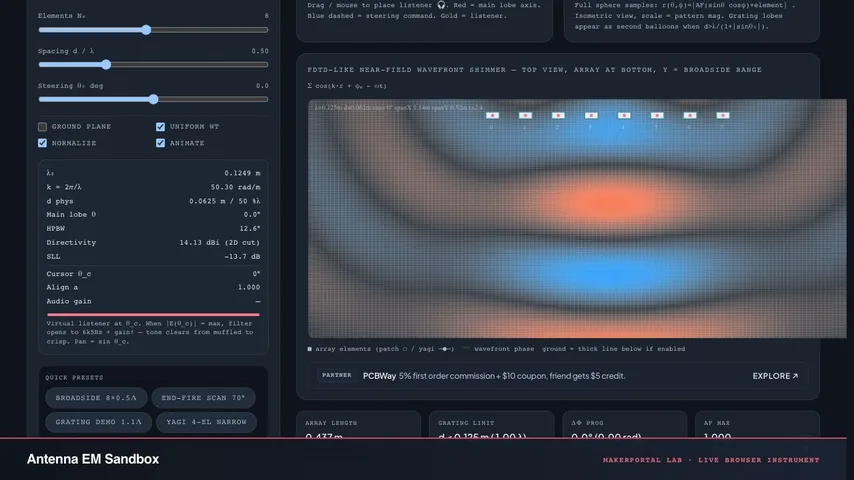Click array element 2 patch icon
The width and height of the screenshot is (854, 480).
[558, 116]
